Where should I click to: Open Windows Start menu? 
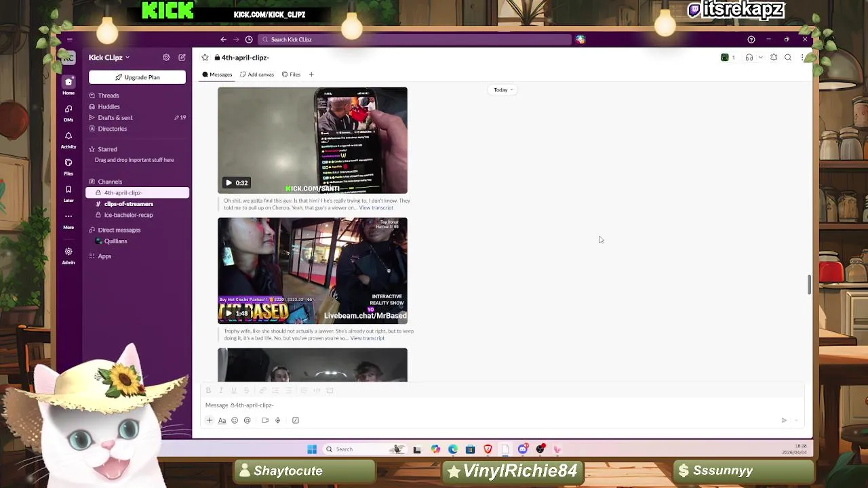tap(312, 449)
